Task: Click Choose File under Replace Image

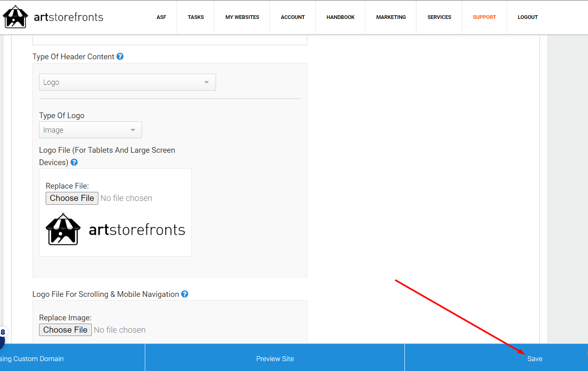Action: 65,329
